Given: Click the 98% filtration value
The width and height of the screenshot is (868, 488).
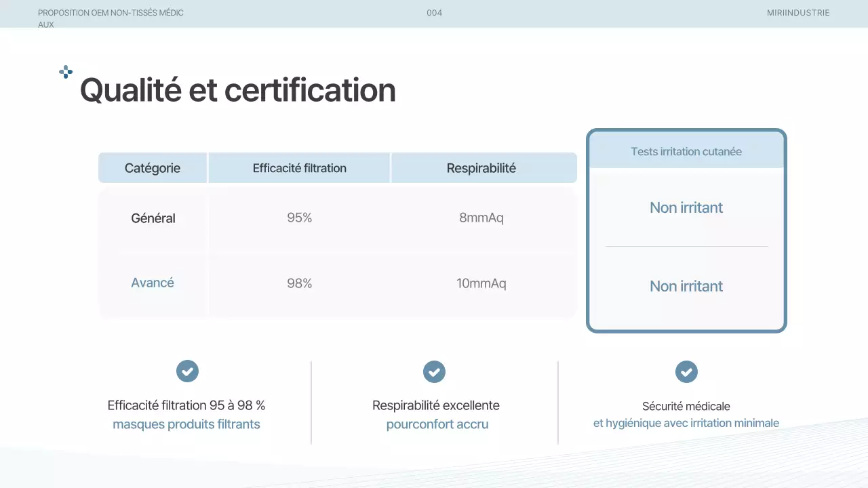Looking at the screenshot, I should 299,283.
